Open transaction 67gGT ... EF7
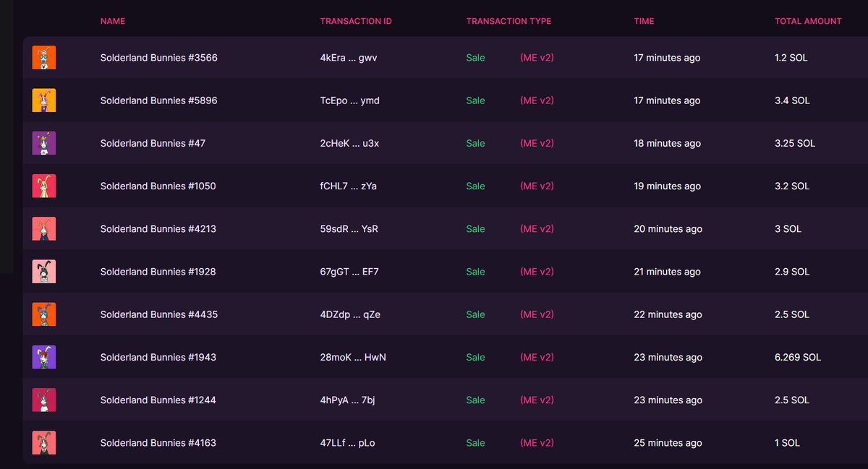Viewport: 868px width, 469px height. [x=349, y=272]
